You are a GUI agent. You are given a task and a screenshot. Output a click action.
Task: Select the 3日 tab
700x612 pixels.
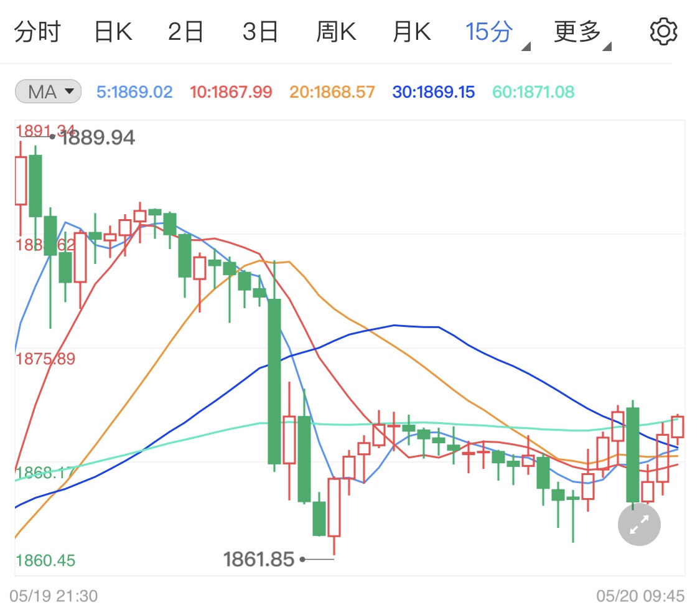point(260,32)
